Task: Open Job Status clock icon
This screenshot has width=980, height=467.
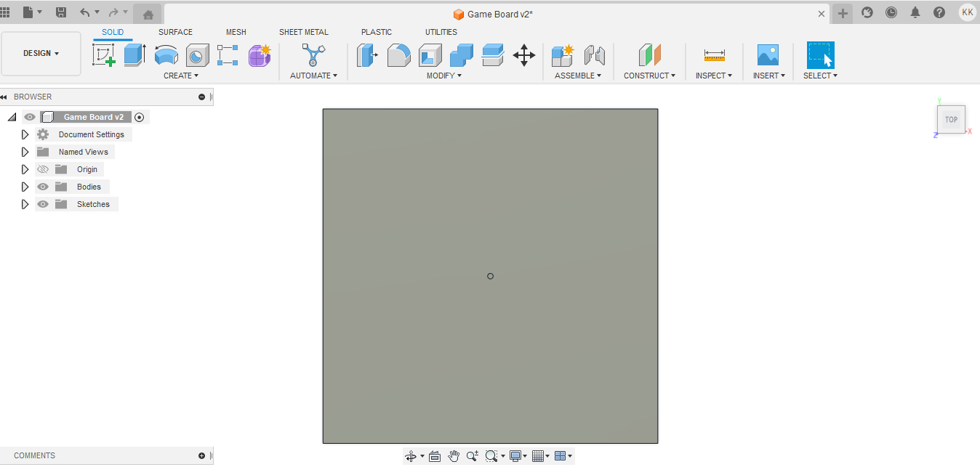Action: point(891,12)
